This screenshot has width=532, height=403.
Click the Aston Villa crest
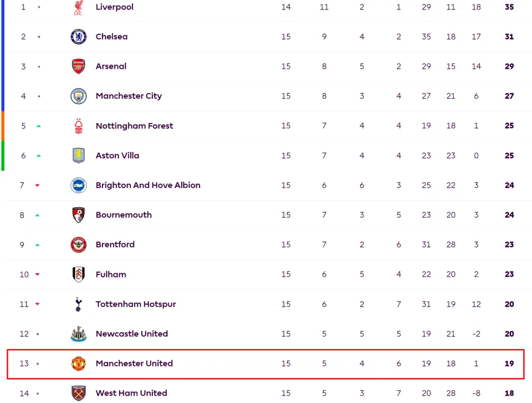tap(78, 156)
